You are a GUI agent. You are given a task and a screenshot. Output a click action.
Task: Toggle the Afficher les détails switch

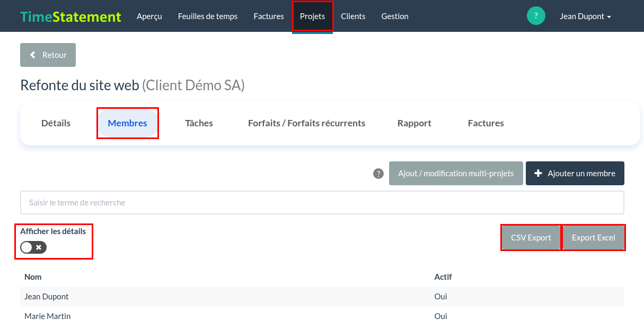pyautogui.click(x=33, y=247)
